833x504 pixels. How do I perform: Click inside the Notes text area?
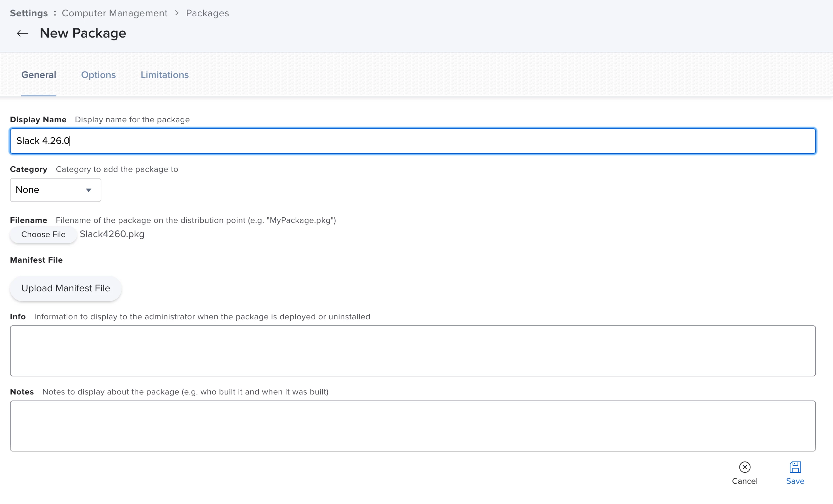(x=413, y=426)
